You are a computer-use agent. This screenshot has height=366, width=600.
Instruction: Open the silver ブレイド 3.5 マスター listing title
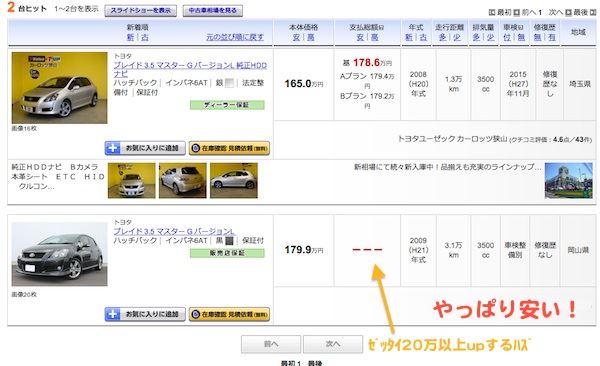tap(190, 69)
